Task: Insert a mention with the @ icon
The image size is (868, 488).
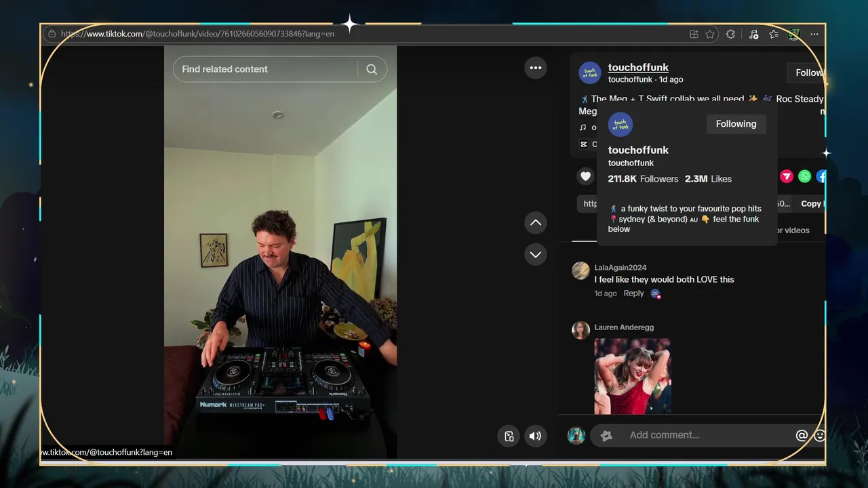Action: [x=802, y=436]
